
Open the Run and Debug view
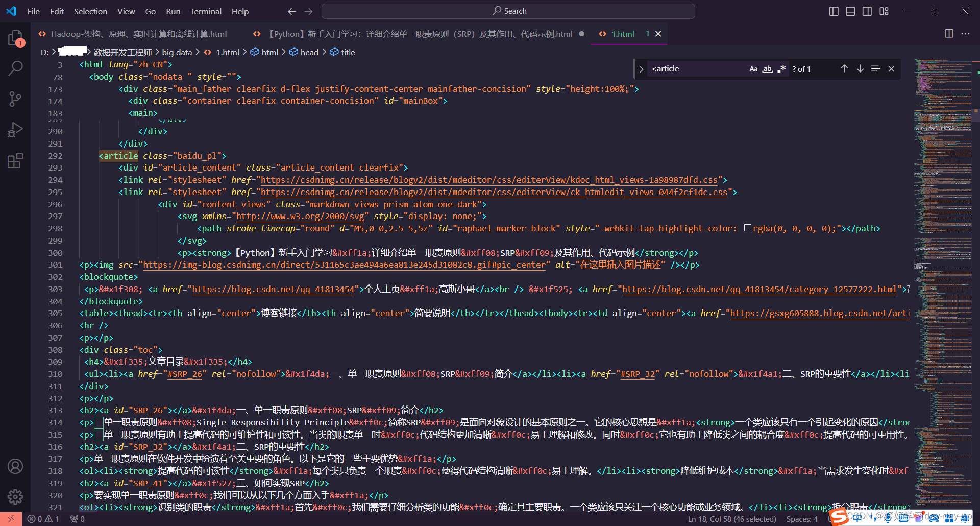15,130
